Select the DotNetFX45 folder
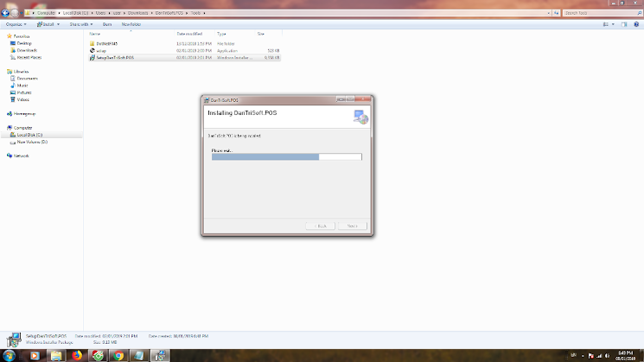 point(184,43)
